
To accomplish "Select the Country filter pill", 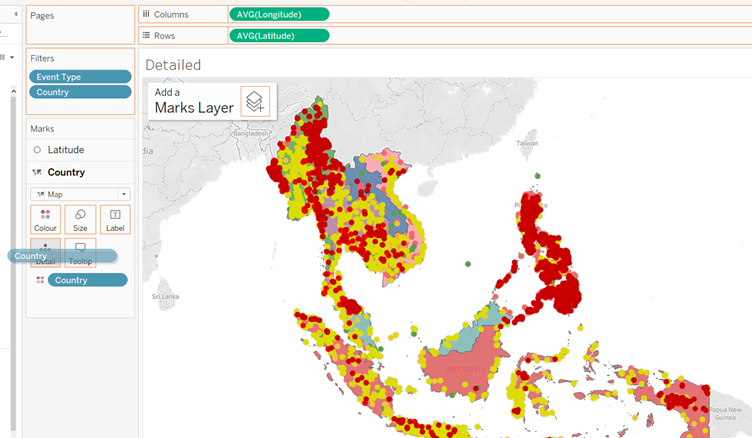I will tap(80, 92).
